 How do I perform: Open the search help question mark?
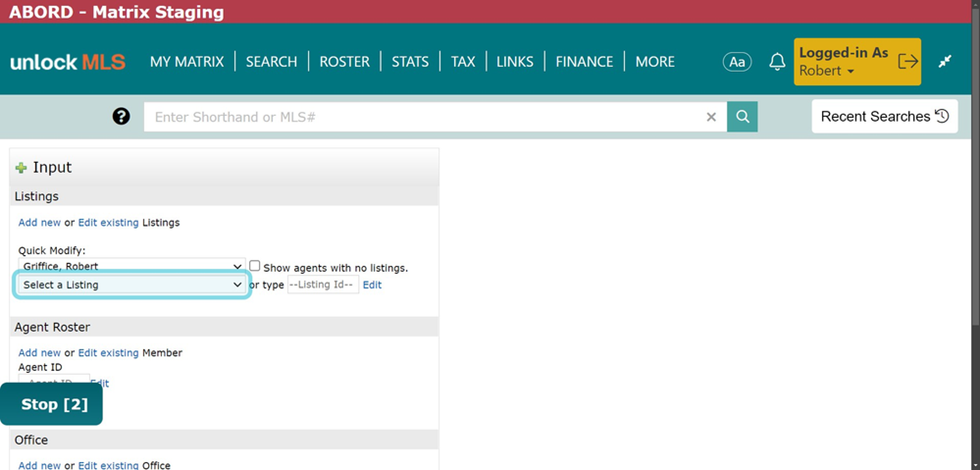[121, 116]
